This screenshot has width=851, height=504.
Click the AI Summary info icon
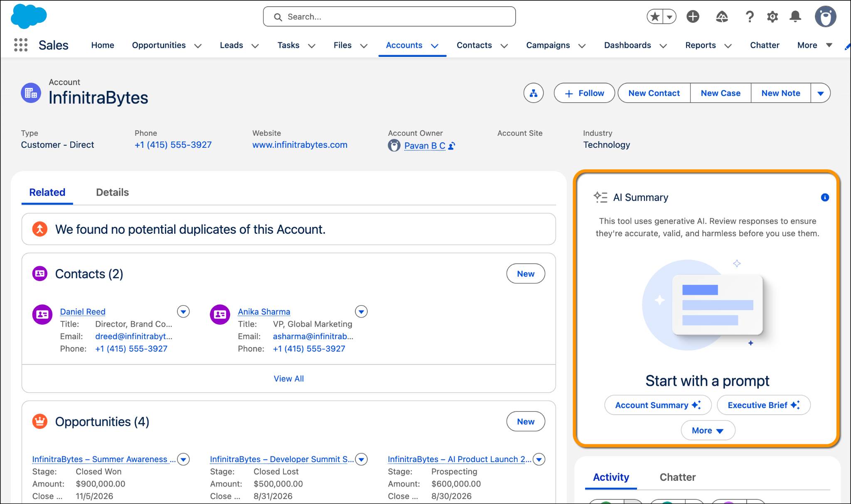click(825, 198)
